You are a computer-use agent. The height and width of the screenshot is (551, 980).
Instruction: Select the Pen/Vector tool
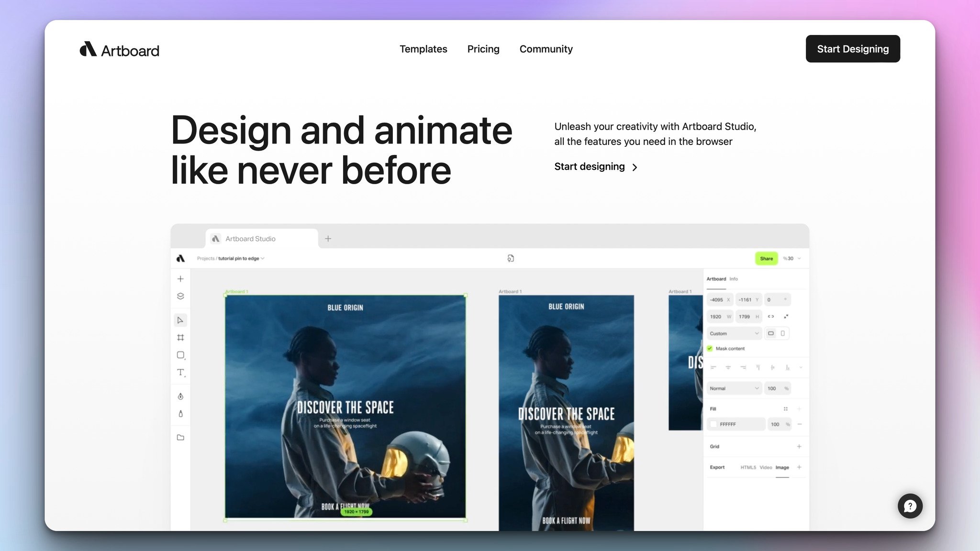pyautogui.click(x=180, y=396)
